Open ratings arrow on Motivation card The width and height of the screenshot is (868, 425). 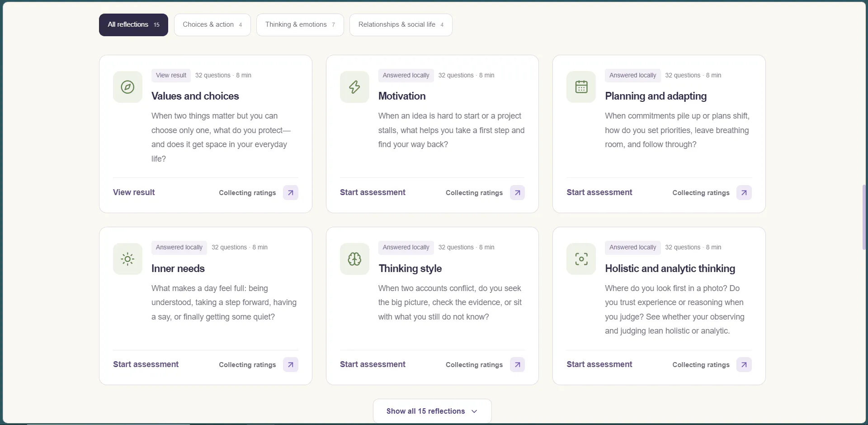pos(517,192)
